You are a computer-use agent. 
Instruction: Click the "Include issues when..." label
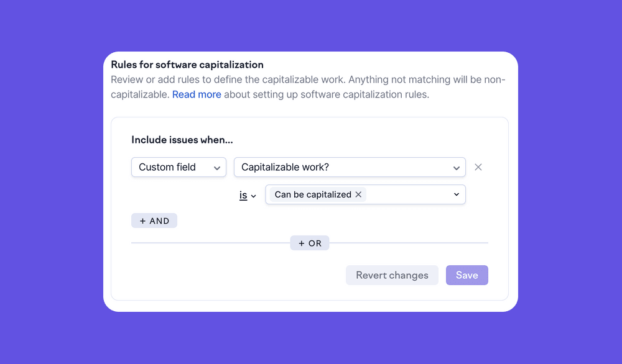pyautogui.click(x=182, y=140)
